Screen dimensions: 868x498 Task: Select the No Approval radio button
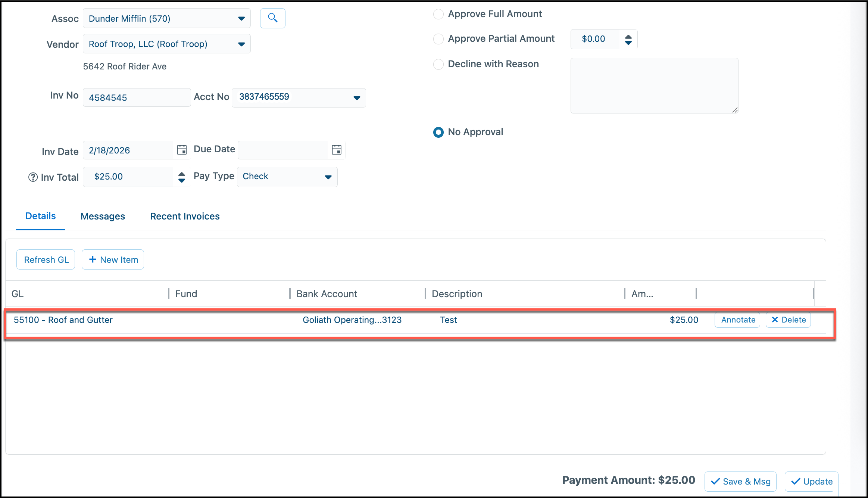pyautogui.click(x=438, y=132)
